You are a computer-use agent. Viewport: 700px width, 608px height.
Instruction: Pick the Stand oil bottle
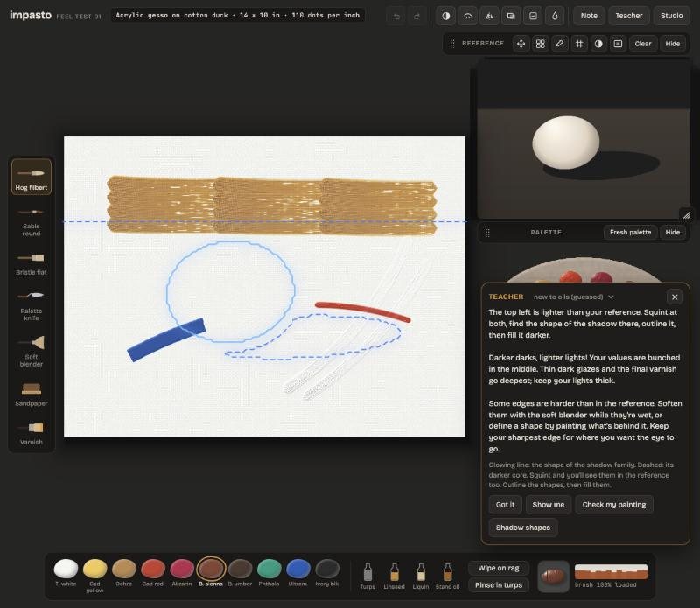(x=447, y=577)
